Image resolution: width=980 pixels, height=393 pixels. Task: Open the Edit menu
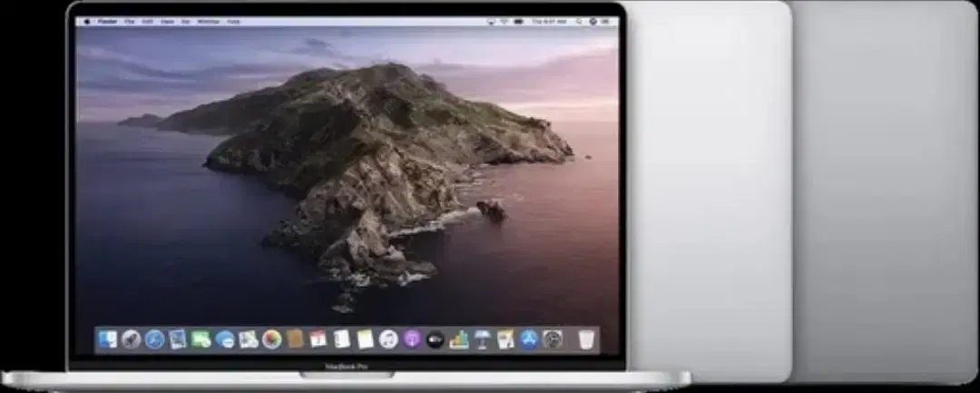coord(148,21)
